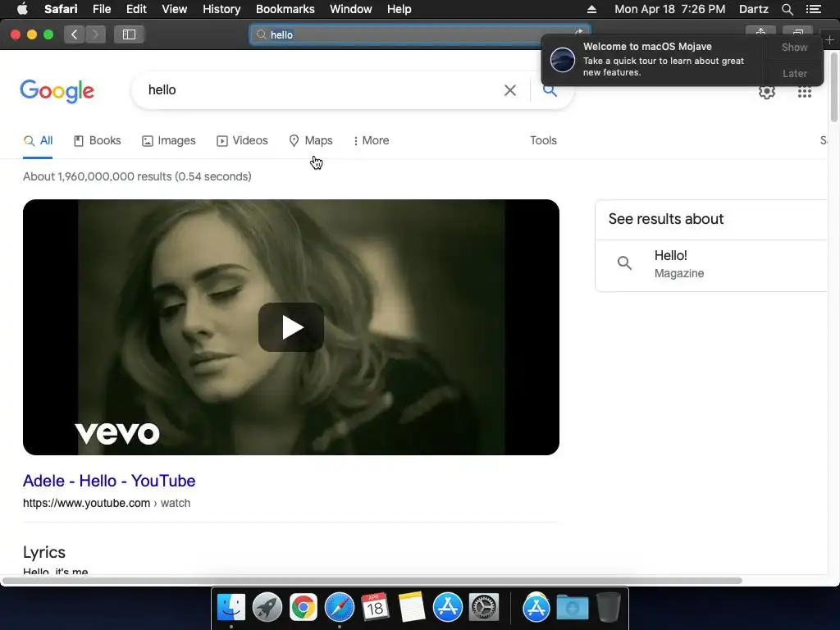Open Spotlight search in menu bar
This screenshot has width=840, height=630.
click(x=787, y=9)
